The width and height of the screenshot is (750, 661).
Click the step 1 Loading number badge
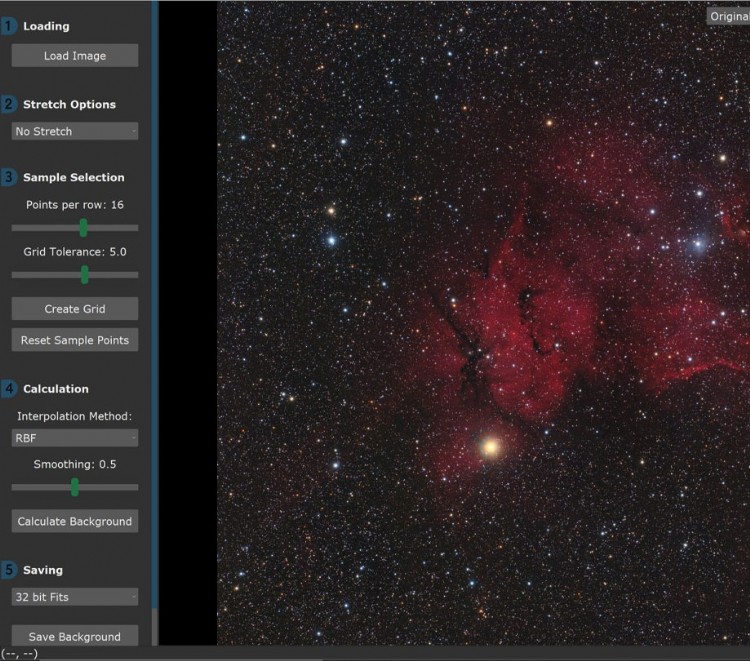(9, 26)
